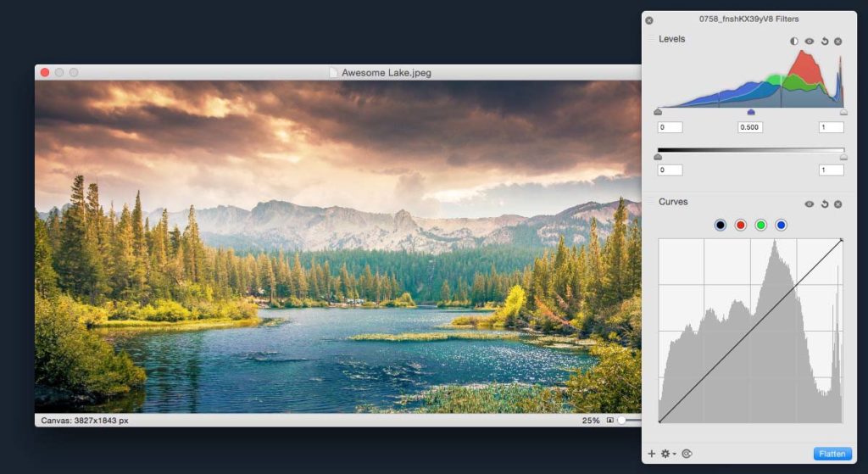This screenshot has height=474, width=868.
Task: Click the output levels black handle
Action: [658, 157]
